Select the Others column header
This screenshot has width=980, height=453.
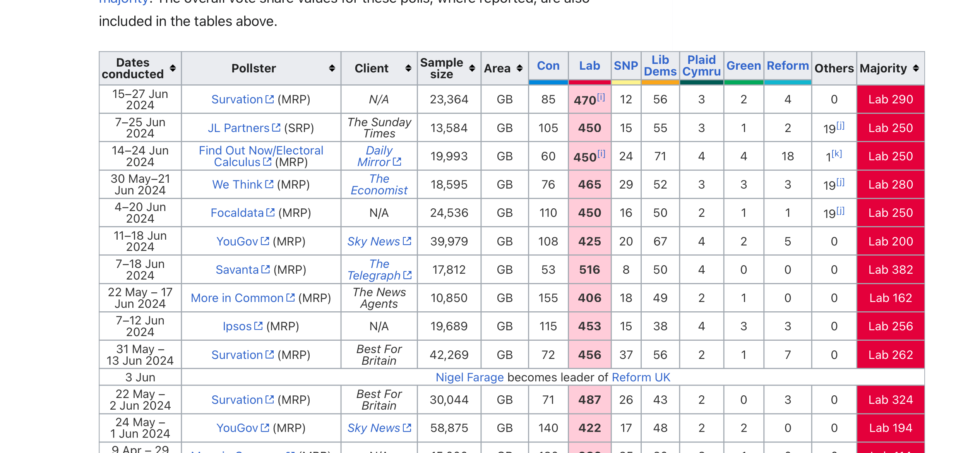point(834,68)
